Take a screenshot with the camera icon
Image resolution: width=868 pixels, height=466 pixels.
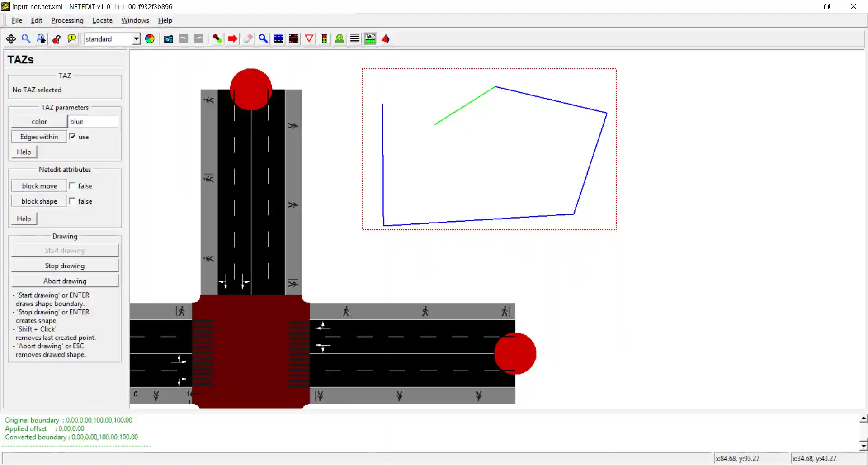[x=168, y=39]
